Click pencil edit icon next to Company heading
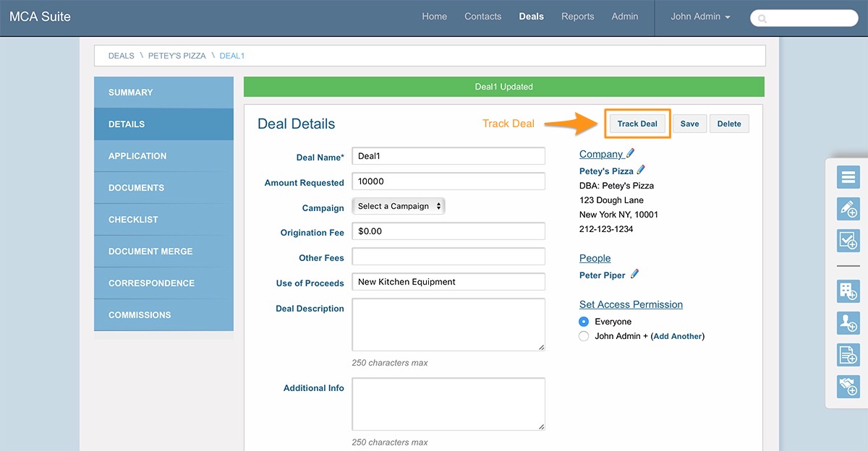 630,153
